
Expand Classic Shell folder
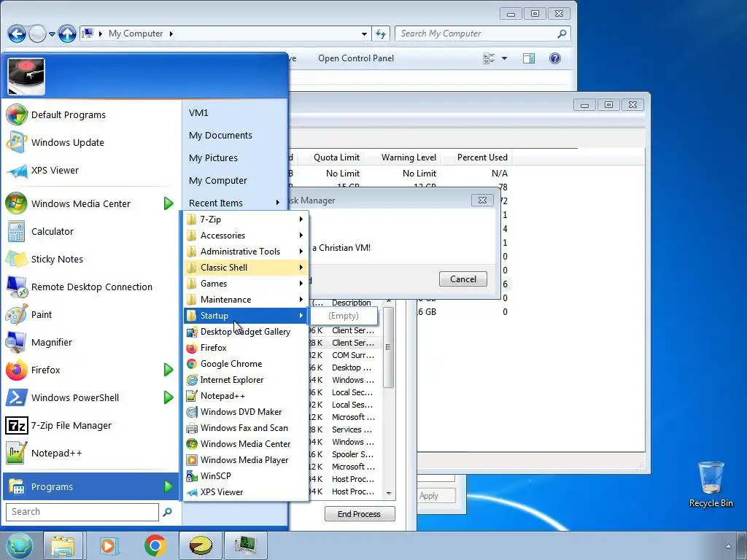[x=245, y=268]
